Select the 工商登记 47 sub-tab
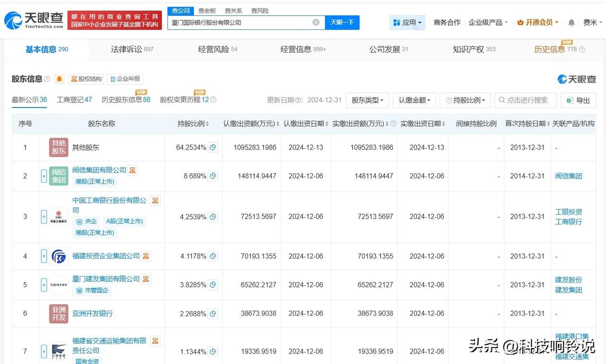 [74, 100]
